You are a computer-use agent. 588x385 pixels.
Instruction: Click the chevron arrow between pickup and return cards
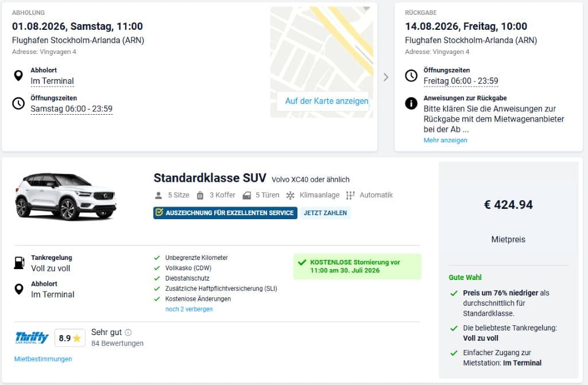point(385,76)
